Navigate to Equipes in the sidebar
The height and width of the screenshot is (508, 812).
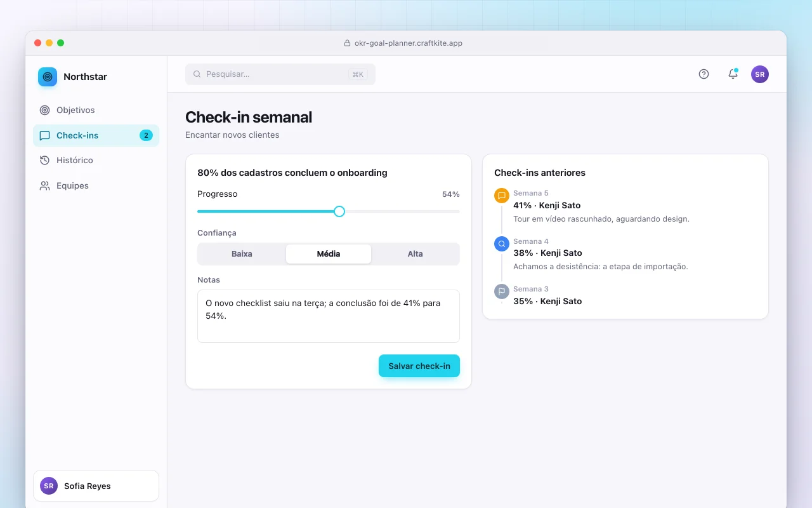[96, 185]
